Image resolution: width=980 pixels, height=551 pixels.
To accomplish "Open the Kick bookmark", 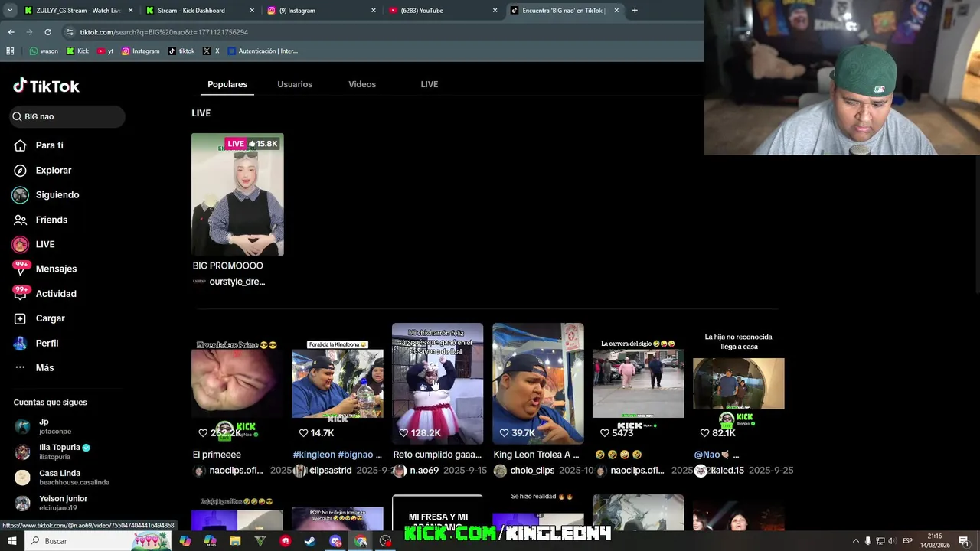I will pyautogui.click(x=77, y=51).
